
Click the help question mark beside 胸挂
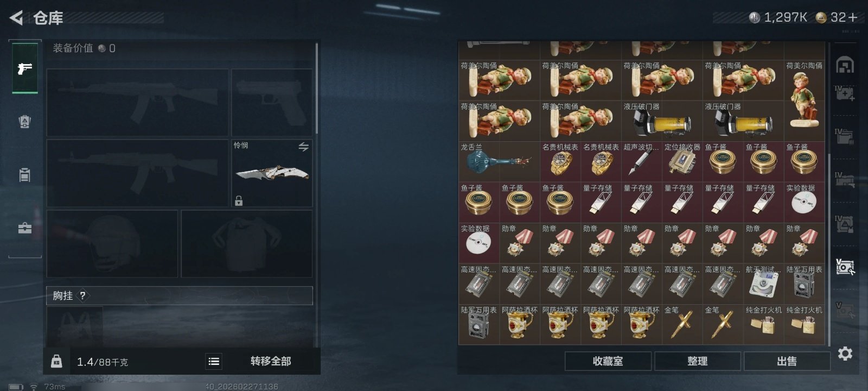(x=82, y=296)
